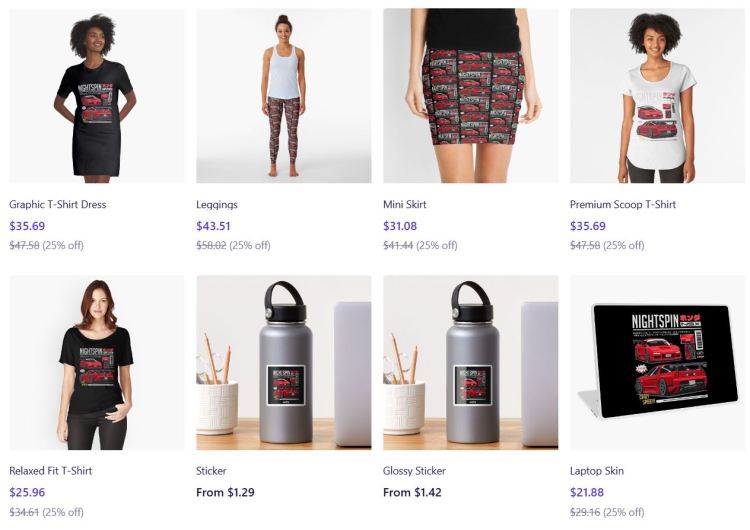Click the Glossy Sticker title link

(414, 471)
